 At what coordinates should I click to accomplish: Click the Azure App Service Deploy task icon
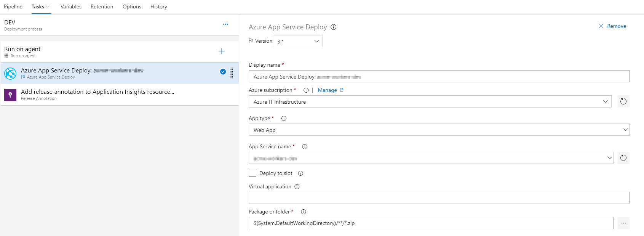pos(10,73)
